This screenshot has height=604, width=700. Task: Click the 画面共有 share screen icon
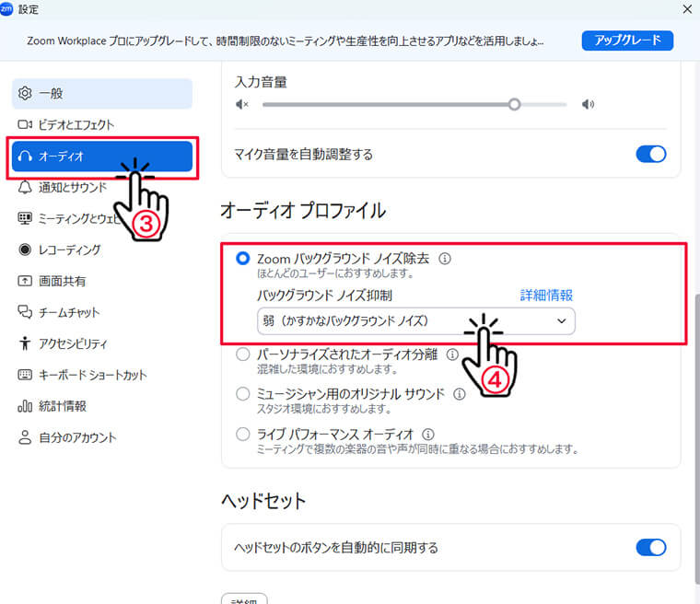coord(26,281)
